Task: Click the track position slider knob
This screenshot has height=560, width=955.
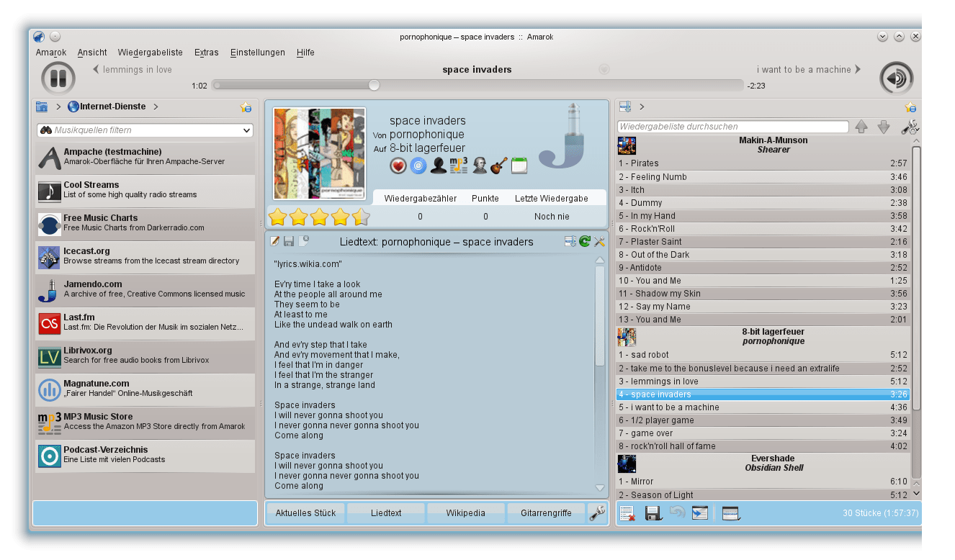Action: pyautogui.click(x=374, y=85)
